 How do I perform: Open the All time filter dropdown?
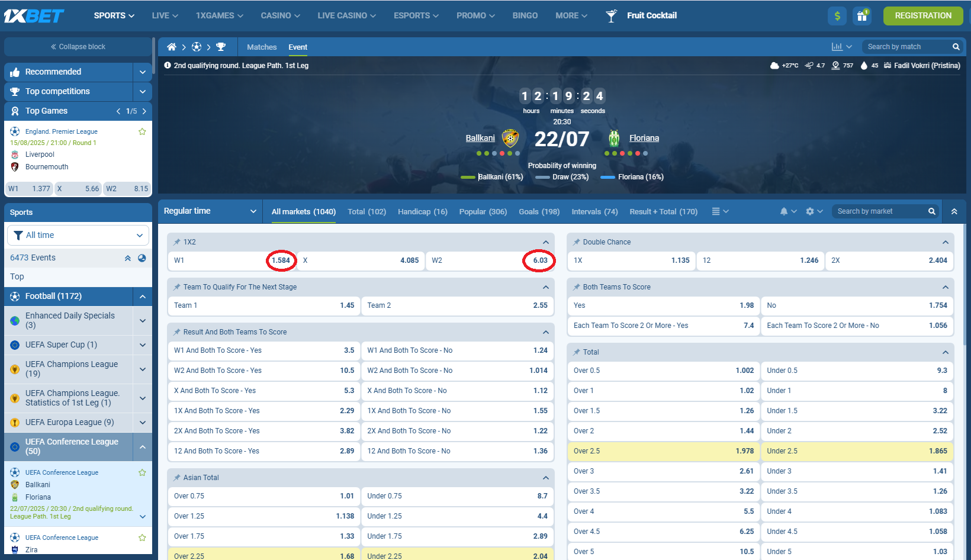[x=78, y=235]
